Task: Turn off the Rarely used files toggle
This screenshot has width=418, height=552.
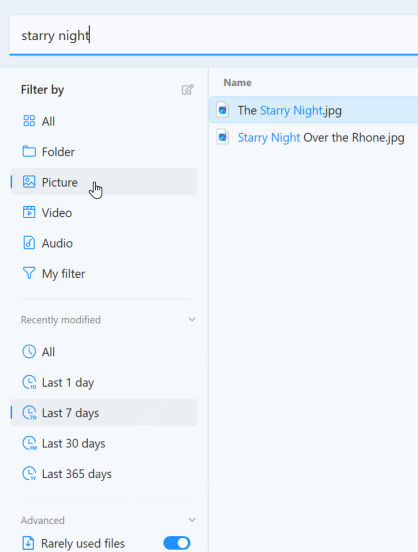Action: point(177,543)
